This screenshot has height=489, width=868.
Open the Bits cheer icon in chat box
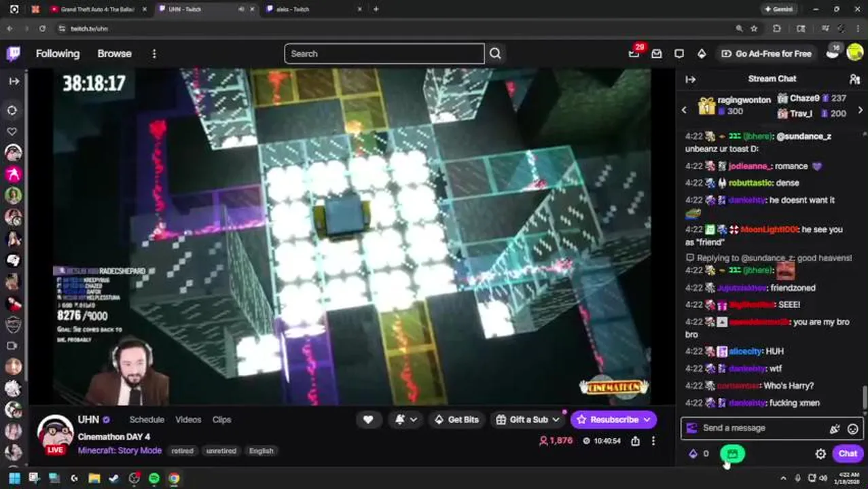click(x=834, y=429)
